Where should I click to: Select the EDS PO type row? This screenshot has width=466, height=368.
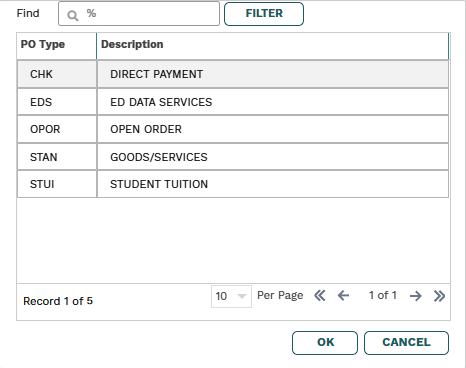coord(233,102)
